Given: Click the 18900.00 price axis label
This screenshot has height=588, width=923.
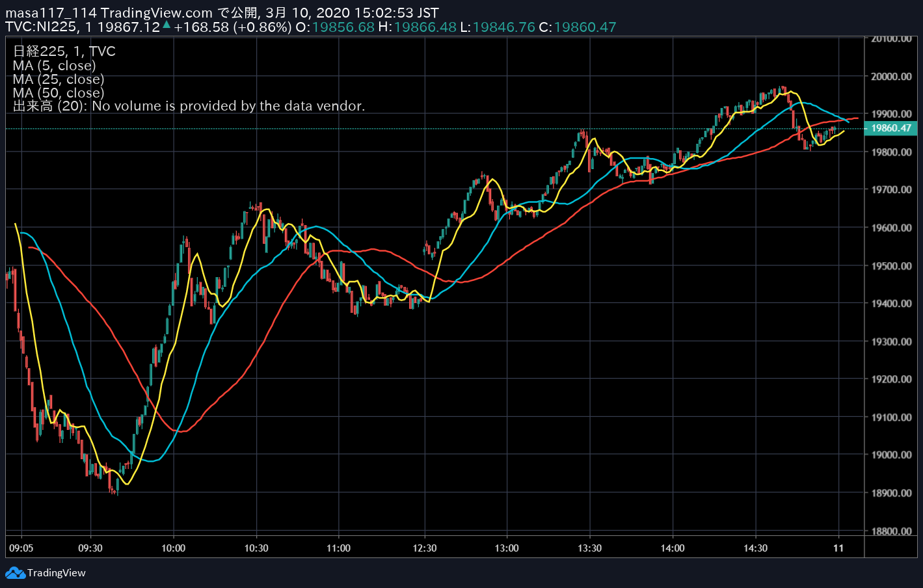Looking at the screenshot, I should 891,493.
